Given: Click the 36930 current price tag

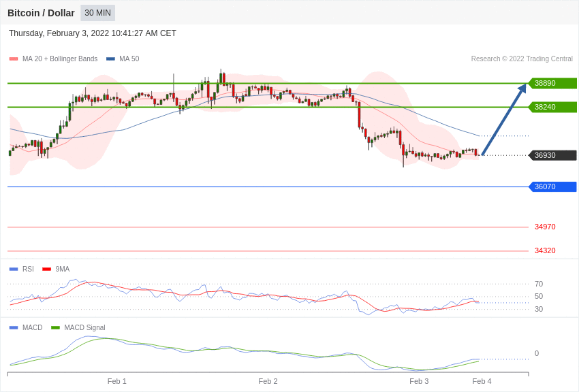Looking at the screenshot, I should click(552, 155).
